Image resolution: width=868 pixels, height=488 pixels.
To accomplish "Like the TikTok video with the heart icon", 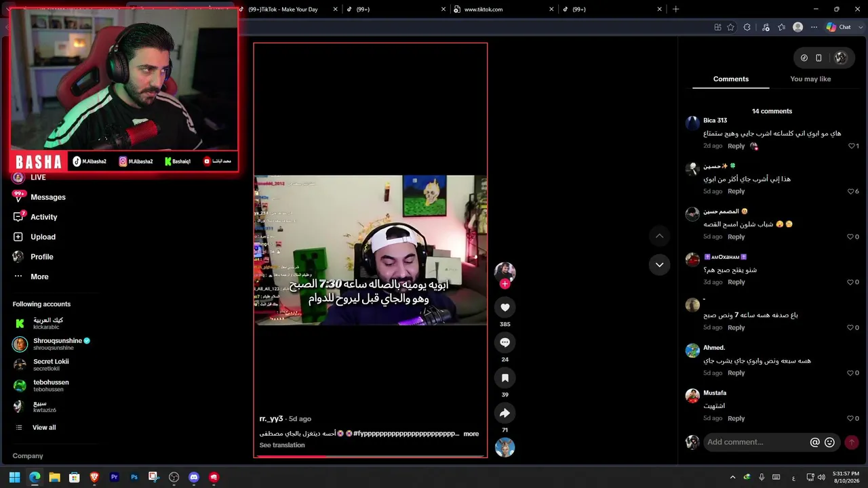I will pos(505,307).
